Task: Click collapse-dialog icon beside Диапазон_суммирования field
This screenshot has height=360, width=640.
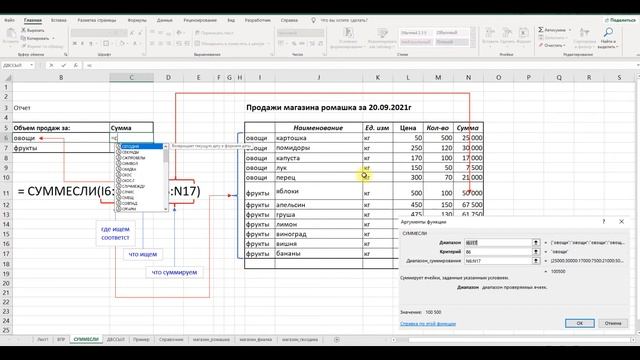Action: tap(536, 260)
